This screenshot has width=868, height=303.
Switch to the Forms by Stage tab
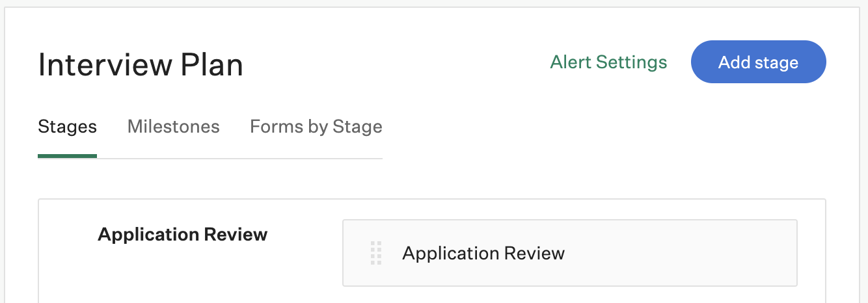(x=316, y=126)
